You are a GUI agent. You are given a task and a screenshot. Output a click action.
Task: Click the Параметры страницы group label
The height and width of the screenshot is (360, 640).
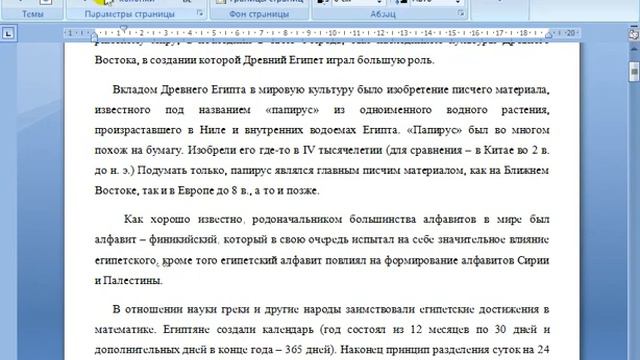point(129,14)
